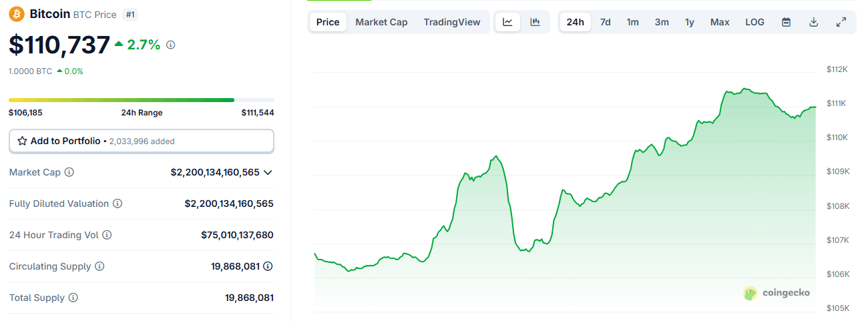Screen dimensions: 868x323
Task: Download the chart data
Action: 813,22
